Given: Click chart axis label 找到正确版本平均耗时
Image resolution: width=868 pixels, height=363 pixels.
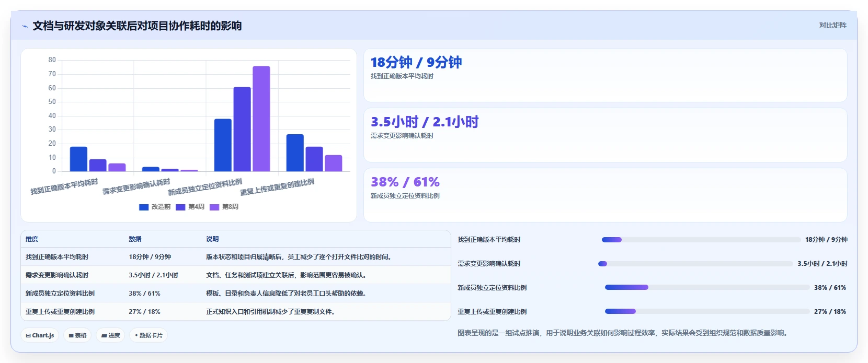Looking at the screenshot, I should coord(64,186).
